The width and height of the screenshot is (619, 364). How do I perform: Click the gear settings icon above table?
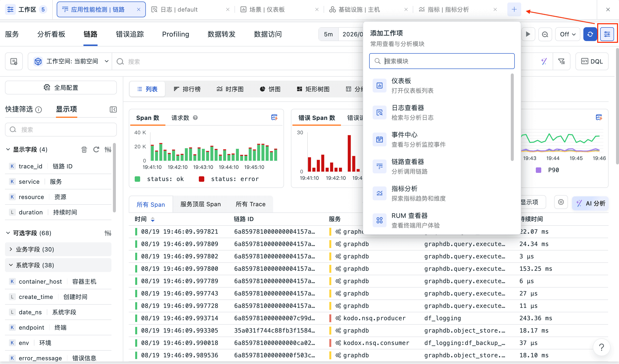[561, 202]
